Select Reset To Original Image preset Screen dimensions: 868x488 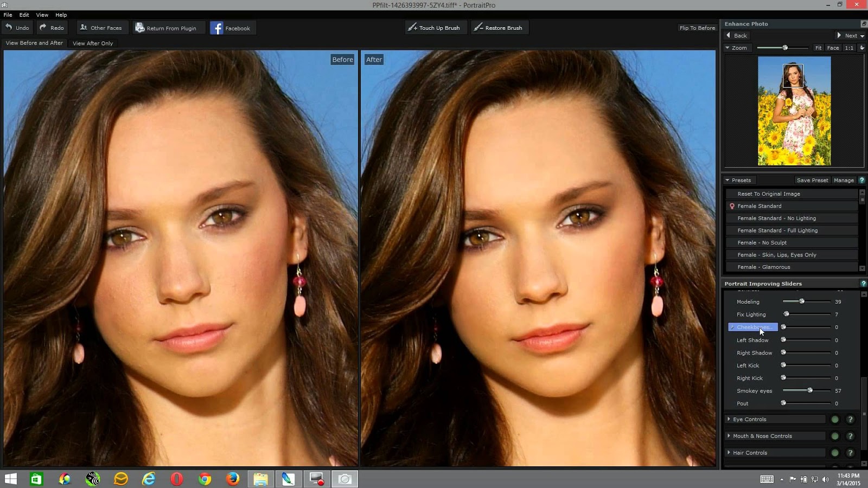pos(792,194)
